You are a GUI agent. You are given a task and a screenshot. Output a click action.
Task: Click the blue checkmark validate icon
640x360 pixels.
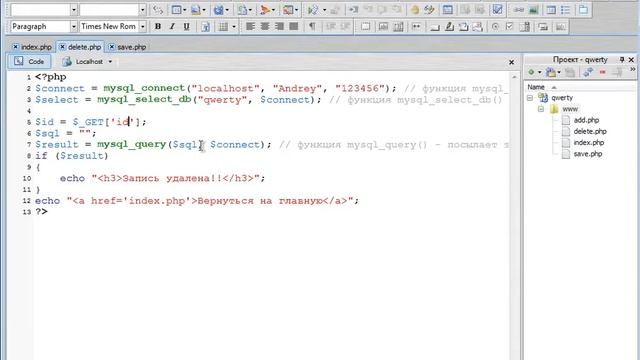point(497,9)
